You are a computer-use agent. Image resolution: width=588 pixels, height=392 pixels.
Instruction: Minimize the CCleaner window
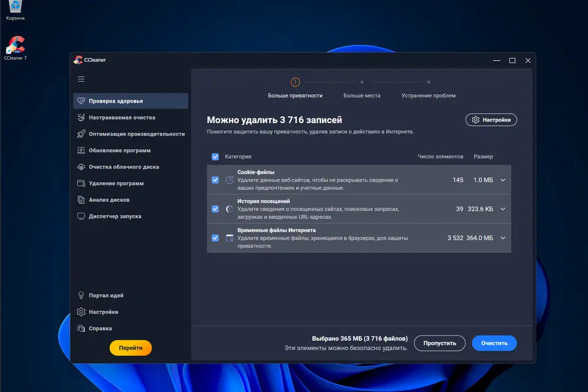pos(496,61)
